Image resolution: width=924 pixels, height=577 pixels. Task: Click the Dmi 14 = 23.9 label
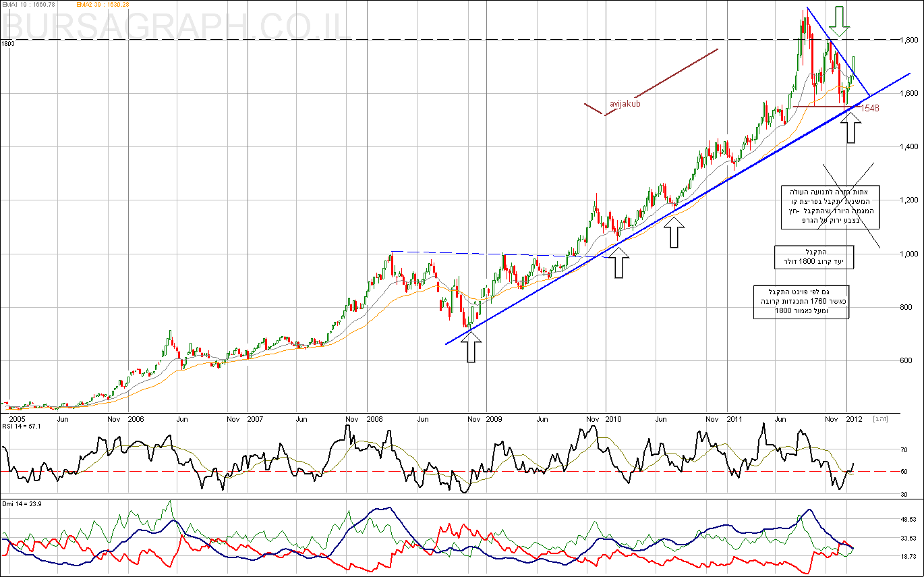click(22, 505)
